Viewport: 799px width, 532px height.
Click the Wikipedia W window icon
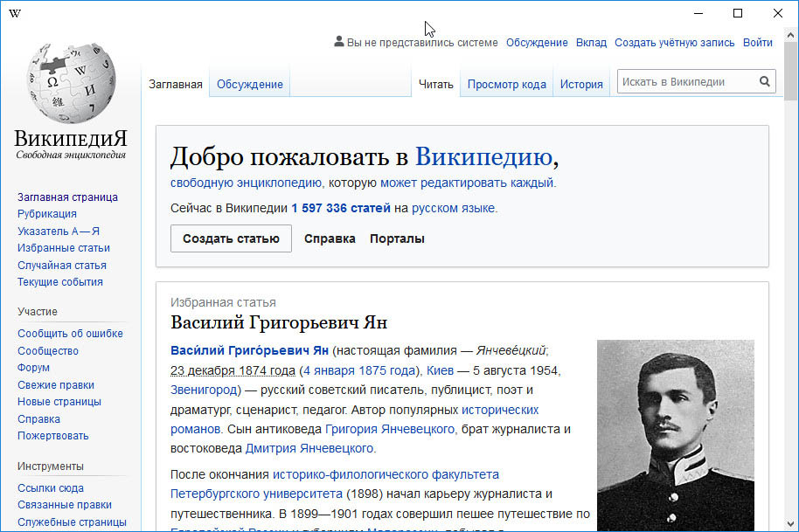pyautogui.click(x=15, y=13)
